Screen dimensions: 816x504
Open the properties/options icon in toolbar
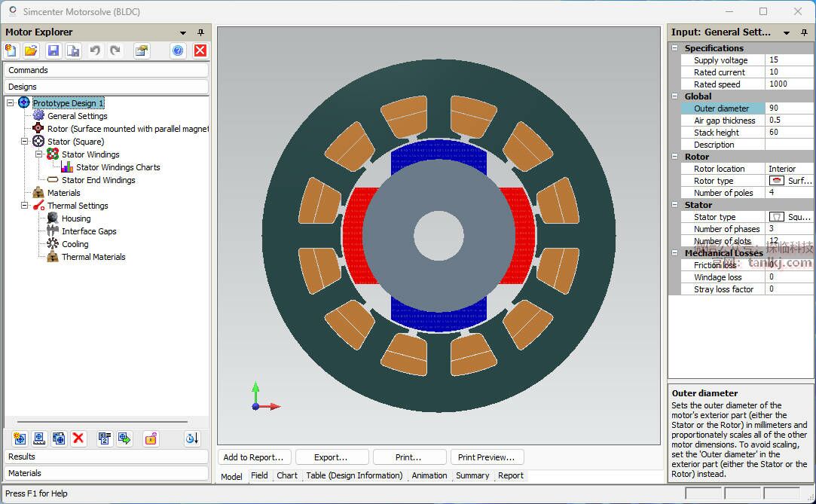142,50
